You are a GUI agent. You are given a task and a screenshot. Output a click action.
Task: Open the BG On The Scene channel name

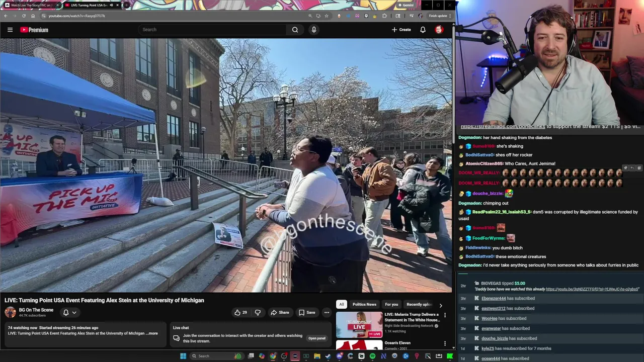coord(36,310)
